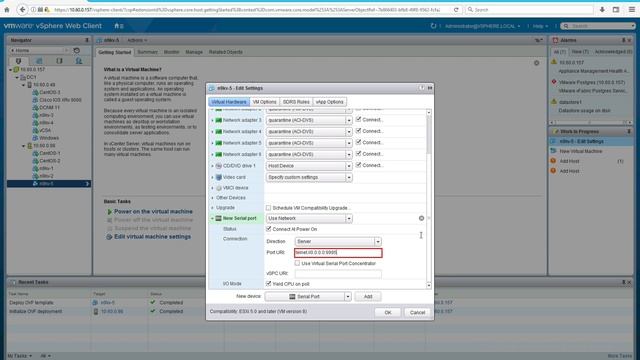640x360 pixels.
Task: Switch to Storage navigator view
Action: (x=59, y=61)
